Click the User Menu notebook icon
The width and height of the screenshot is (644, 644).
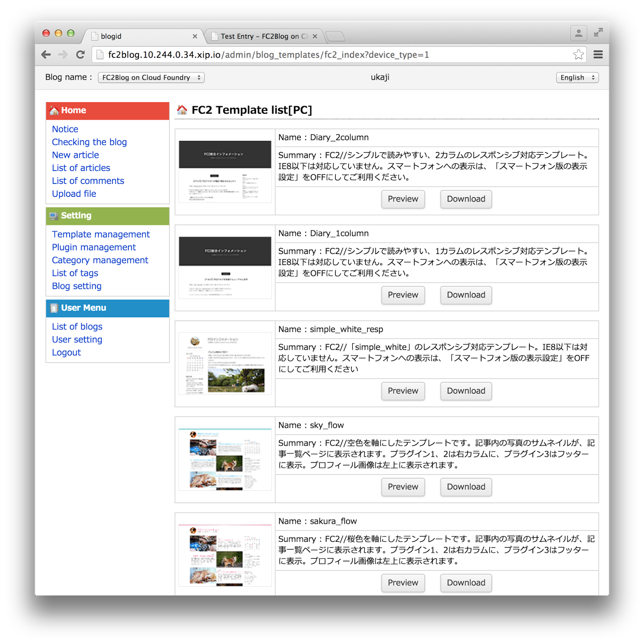click(x=54, y=308)
